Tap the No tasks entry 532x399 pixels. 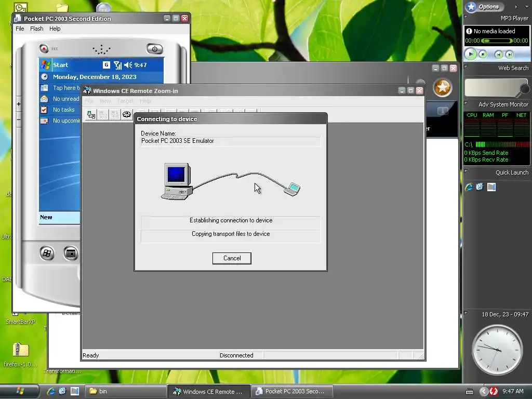pyautogui.click(x=63, y=110)
